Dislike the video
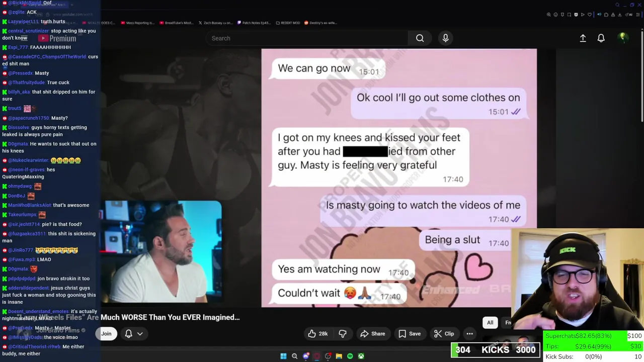Image resolution: width=644 pixels, height=362 pixels. [x=343, y=334]
